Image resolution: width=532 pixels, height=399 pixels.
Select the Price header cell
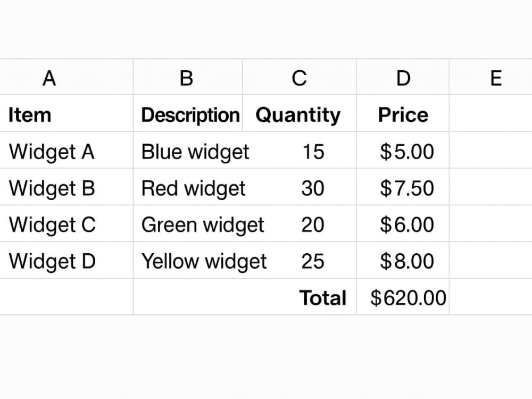point(403,113)
